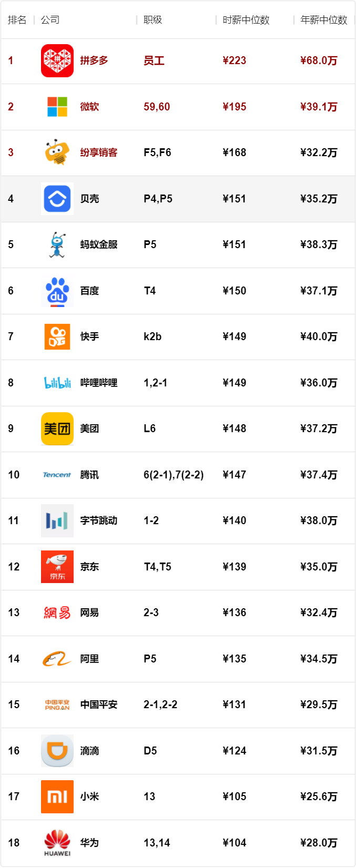
Task: Click the 排名 column header
Action: point(17,20)
